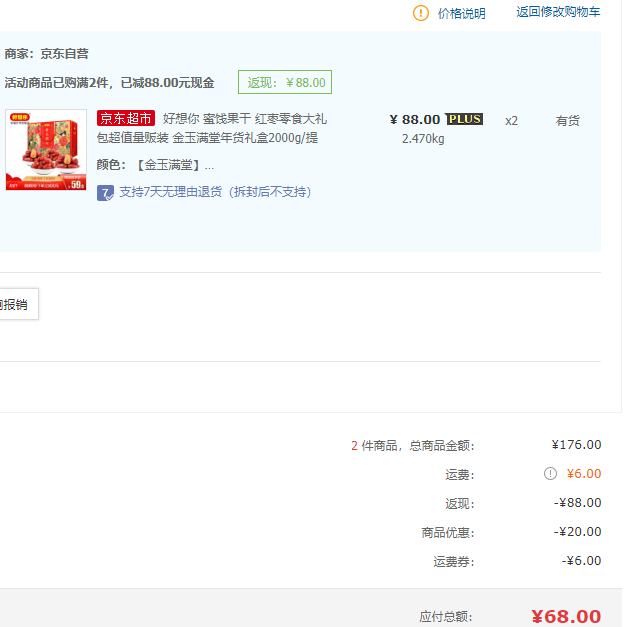Click the 有货 stock status
The width and height of the screenshot is (629, 627).
(567, 120)
